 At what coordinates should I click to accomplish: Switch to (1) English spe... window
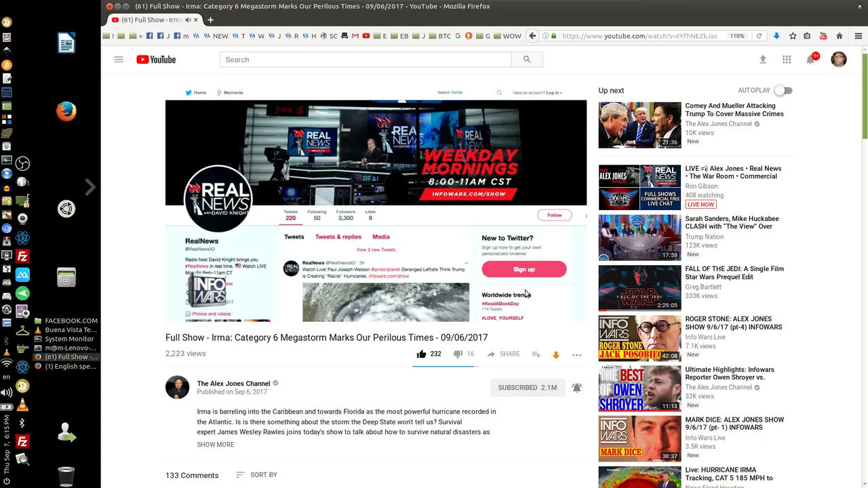pos(66,367)
